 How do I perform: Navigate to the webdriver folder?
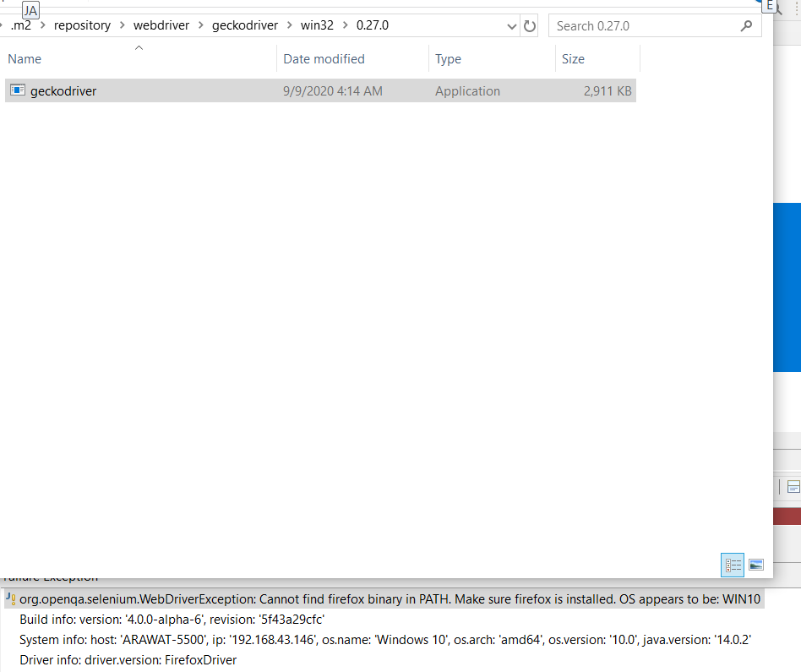pyautogui.click(x=161, y=25)
